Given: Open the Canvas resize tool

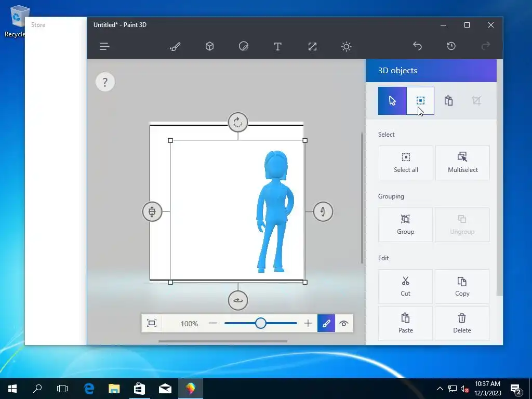Looking at the screenshot, I should pyautogui.click(x=312, y=46).
